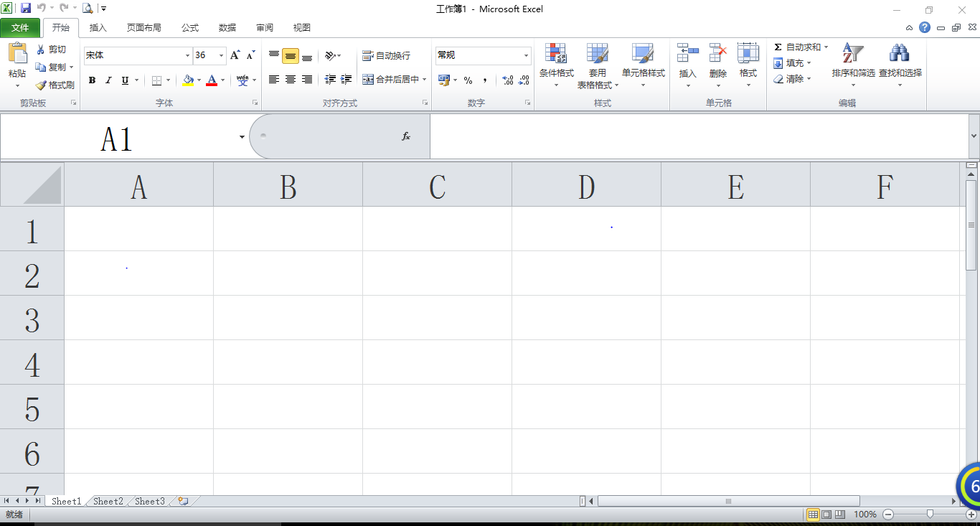Click the Save icon in quick access toolbar

click(26, 9)
